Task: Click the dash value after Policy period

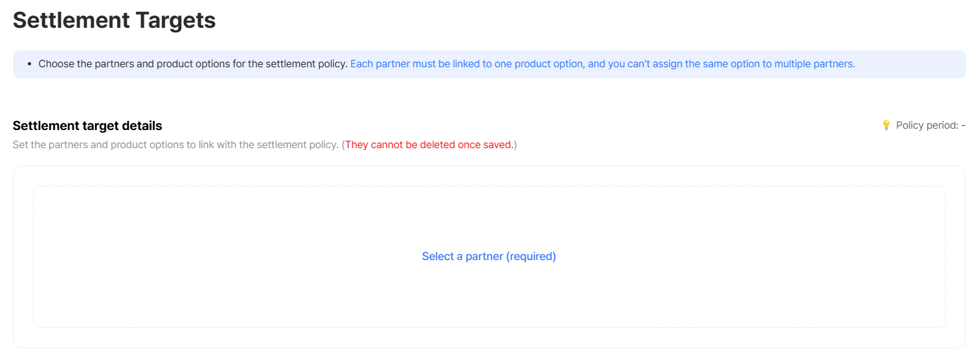Action: tap(963, 126)
